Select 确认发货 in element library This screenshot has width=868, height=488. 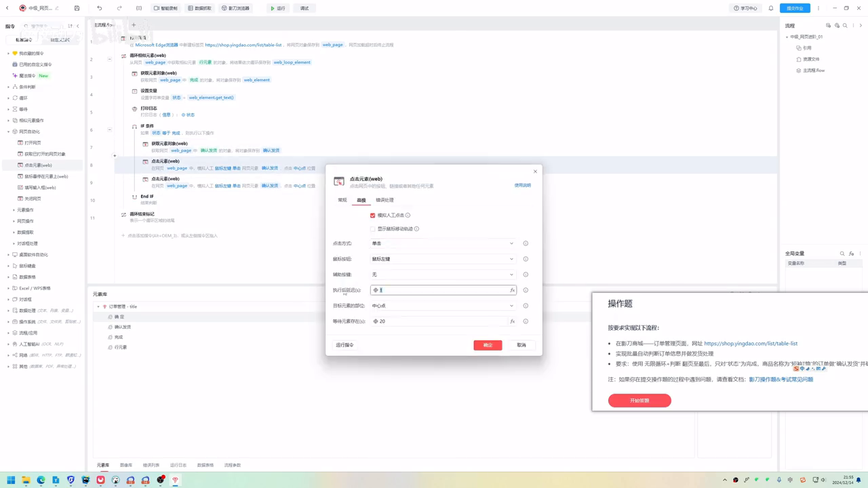pos(123,327)
